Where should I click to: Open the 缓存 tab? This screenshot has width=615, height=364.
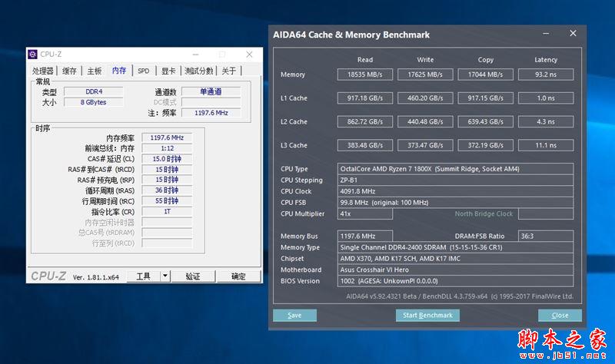pyautogui.click(x=69, y=71)
